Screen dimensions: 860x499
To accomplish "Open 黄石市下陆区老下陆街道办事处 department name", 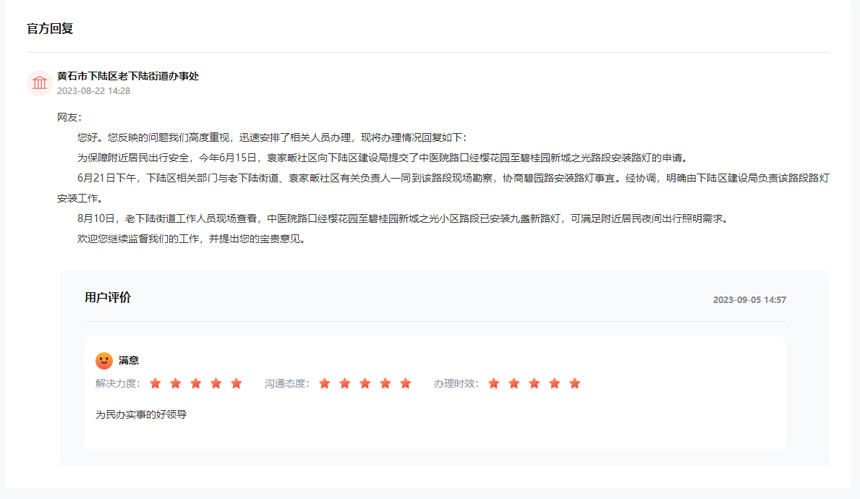I will [128, 76].
